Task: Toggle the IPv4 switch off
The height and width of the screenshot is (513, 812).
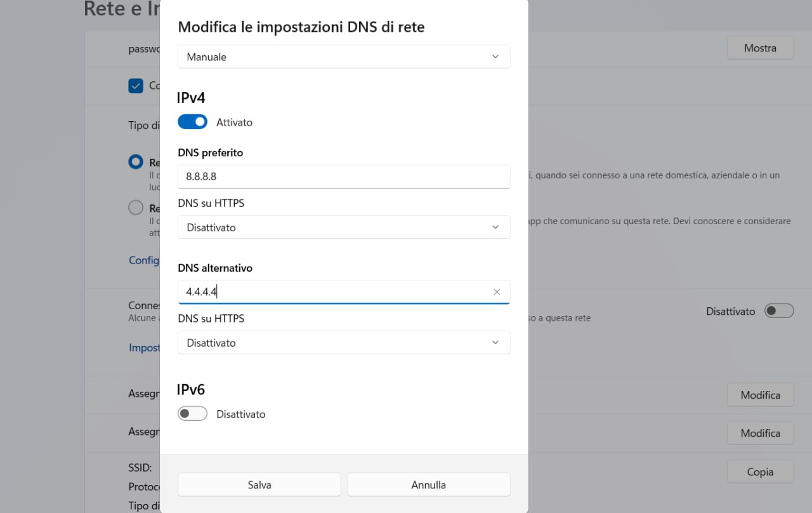Action: coord(192,122)
